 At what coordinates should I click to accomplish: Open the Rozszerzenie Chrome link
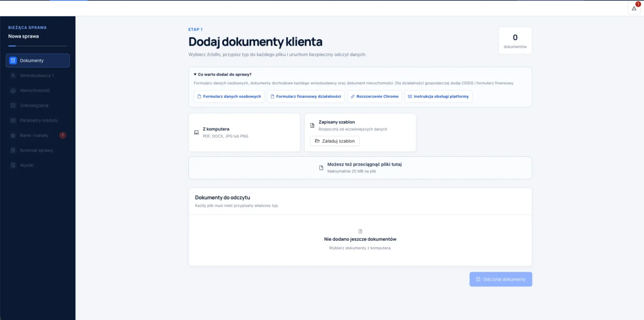click(374, 96)
